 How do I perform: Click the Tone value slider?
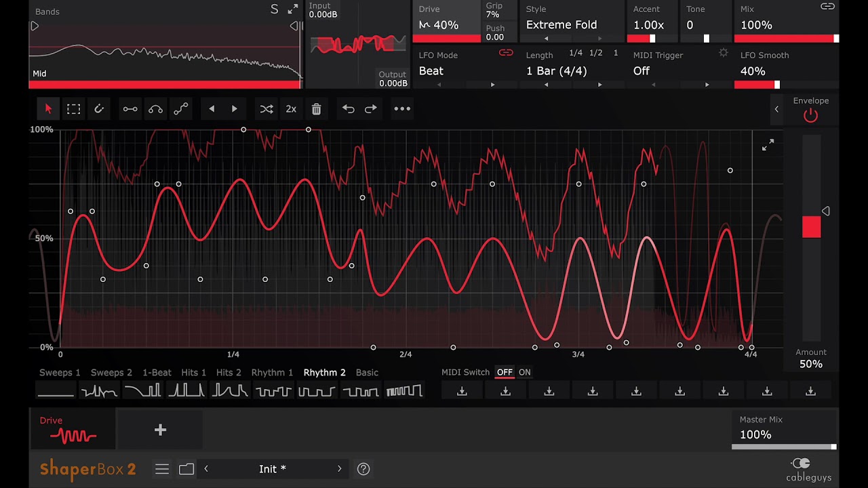click(x=706, y=39)
